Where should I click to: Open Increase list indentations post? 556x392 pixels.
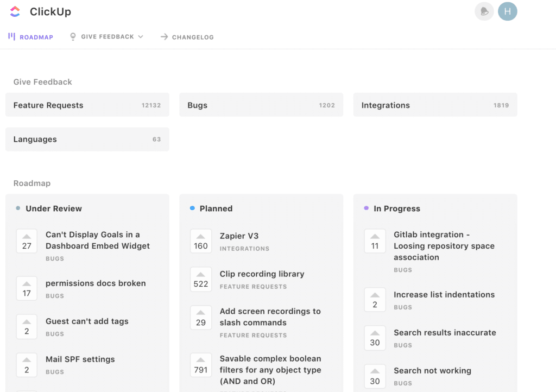(444, 294)
